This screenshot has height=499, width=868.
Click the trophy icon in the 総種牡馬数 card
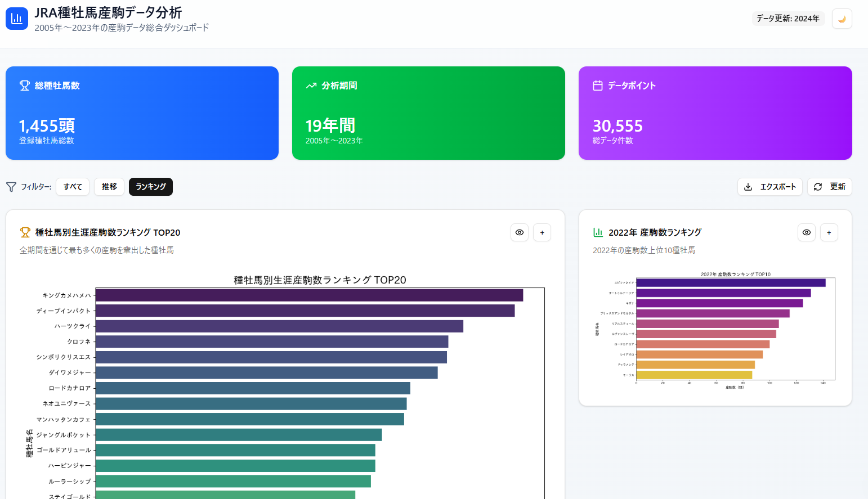tap(25, 86)
